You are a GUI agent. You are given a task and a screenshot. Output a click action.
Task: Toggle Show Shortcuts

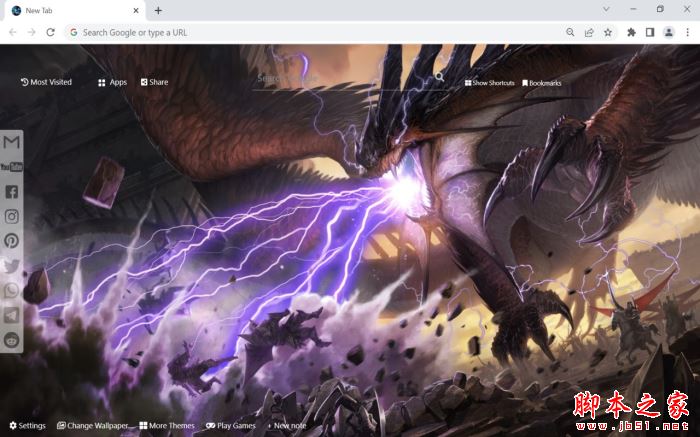(x=489, y=83)
